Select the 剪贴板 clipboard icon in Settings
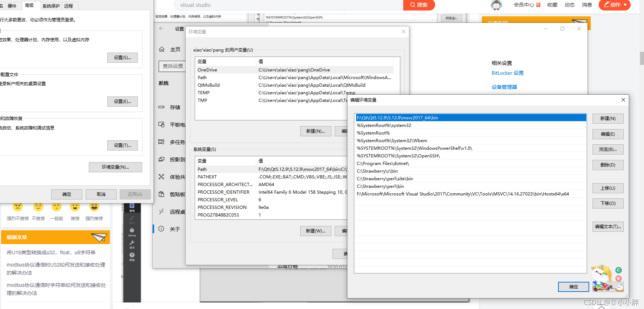Viewport: 644px width, 309px height. (161, 194)
